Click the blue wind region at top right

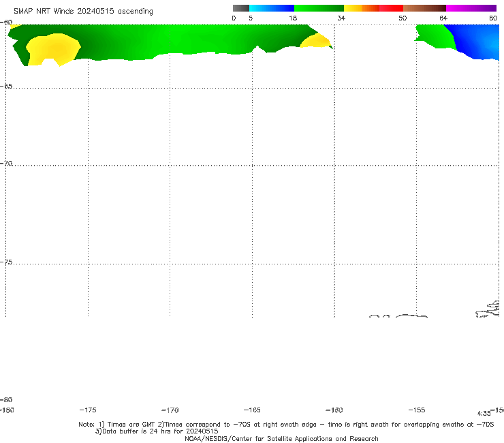[475, 40]
